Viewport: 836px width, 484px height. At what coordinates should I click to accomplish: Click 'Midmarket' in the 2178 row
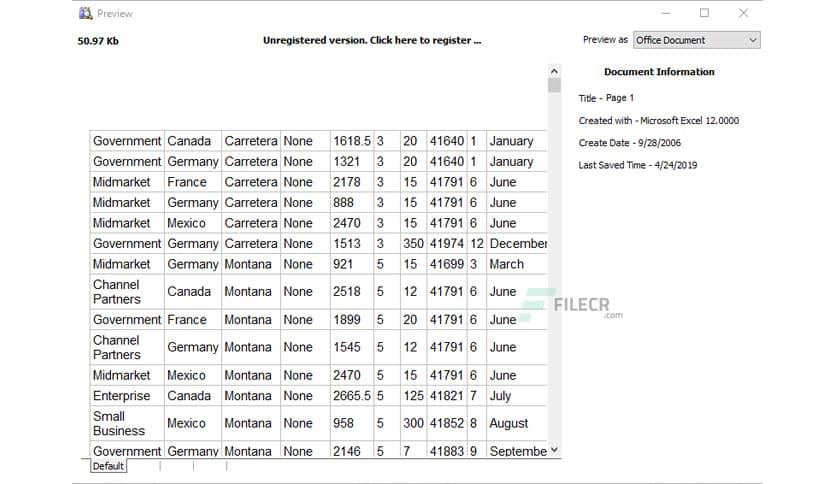click(127, 182)
